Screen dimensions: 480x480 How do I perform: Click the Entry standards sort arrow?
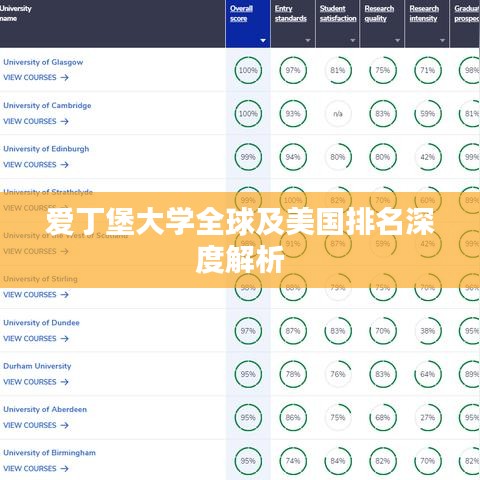pos(308,40)
